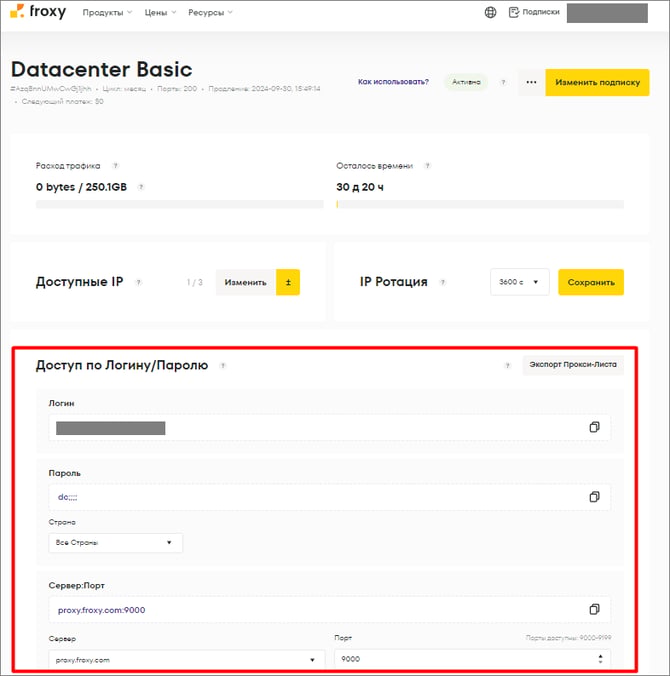Viewport: 670px width, 676px height.
Task: Open the three-dots more options menu
Action: (x=531, y=82)
